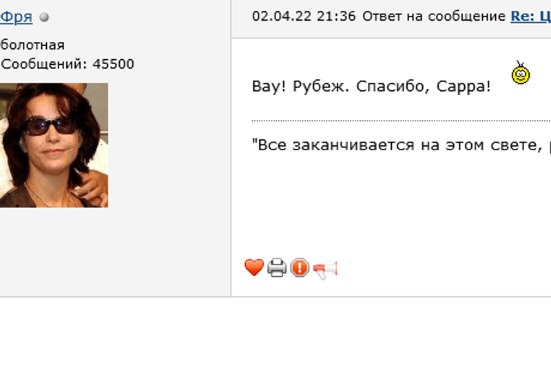Open the replied-to message link starting with "Re:"
Screen dimensions: 551x392
coord(530,16)
